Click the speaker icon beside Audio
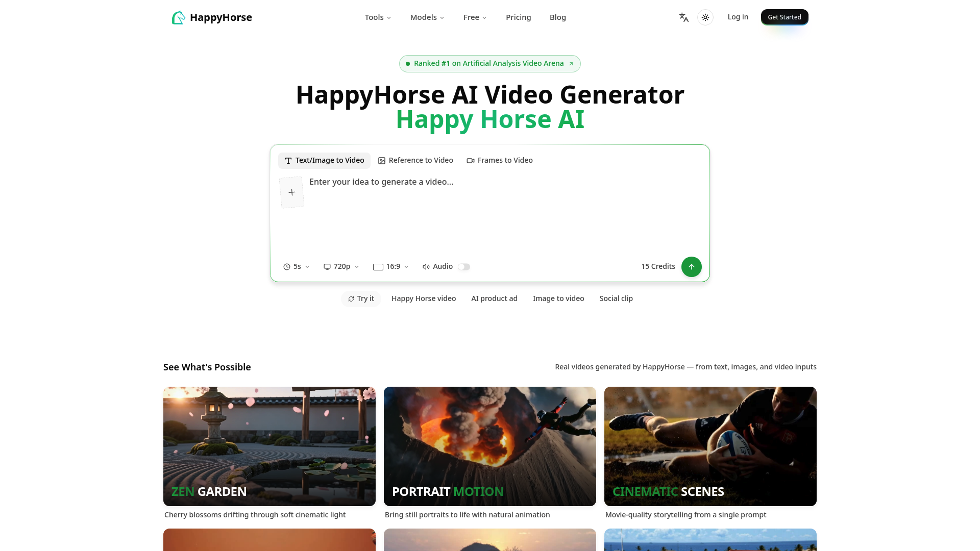The width and height of the screenshot is (980, 551). point(426,266)
